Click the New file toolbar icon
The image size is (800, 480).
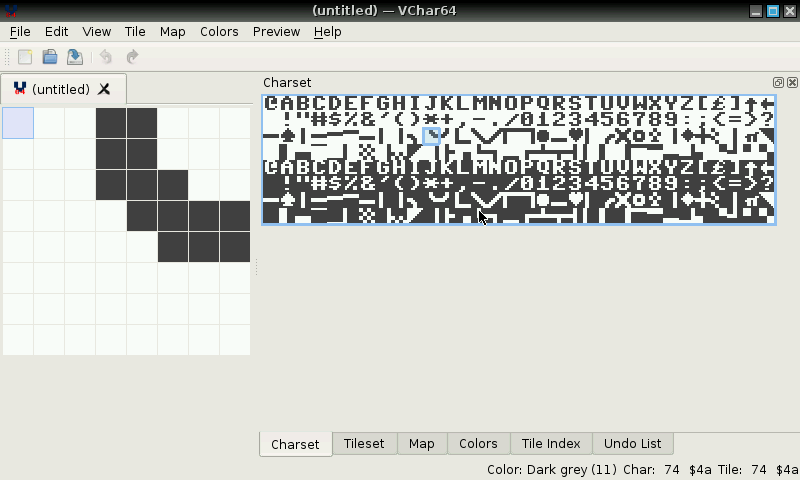point(26,58)
